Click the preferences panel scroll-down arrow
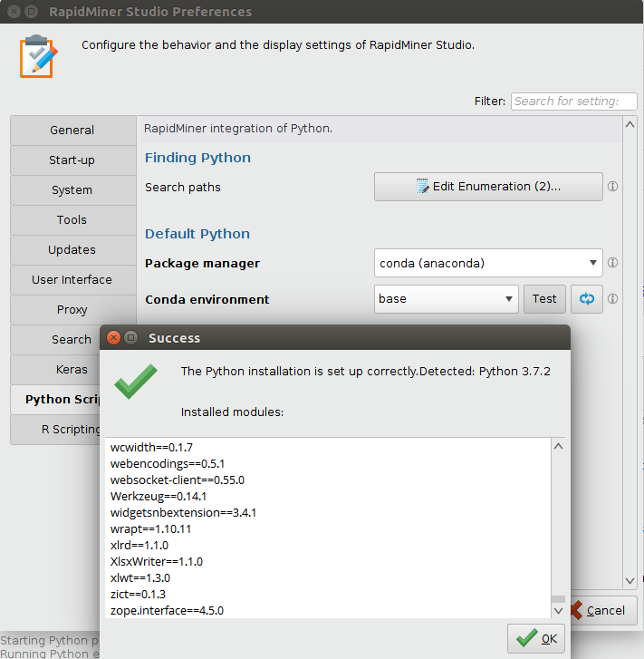The width and height of the screenshot is (644, 659). pos(630,581)
